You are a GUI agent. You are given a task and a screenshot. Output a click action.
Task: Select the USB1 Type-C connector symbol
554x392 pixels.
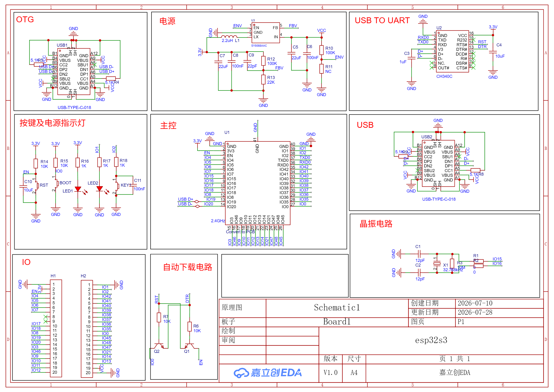point(74,72)
